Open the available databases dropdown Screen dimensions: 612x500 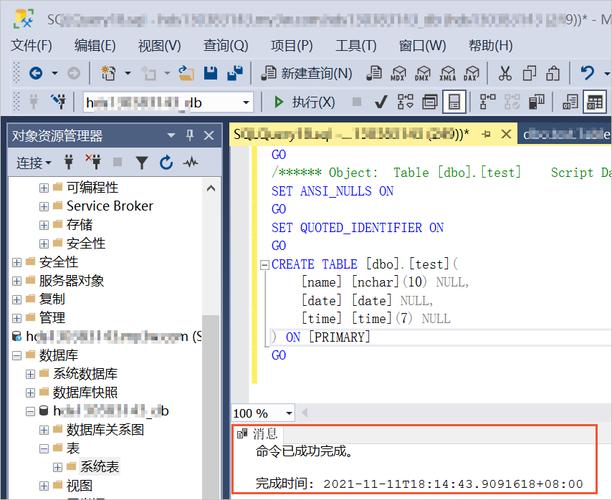click(x=245, y=102)
